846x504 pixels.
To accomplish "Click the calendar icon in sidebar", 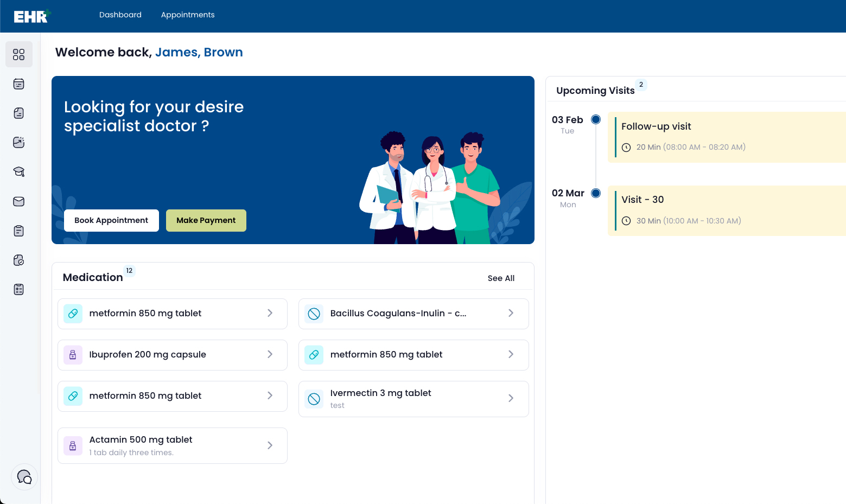I will pyautogui.click(x=19, y=84).
